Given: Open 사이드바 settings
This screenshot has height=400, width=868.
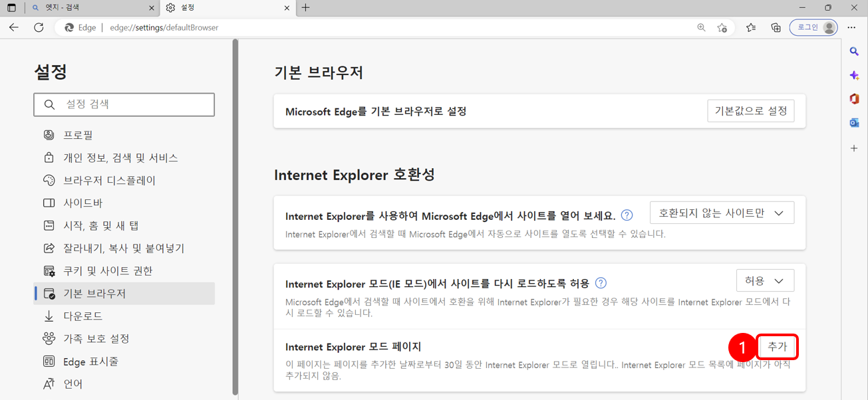Looking at the screenshot, I should tap(124, 203).
